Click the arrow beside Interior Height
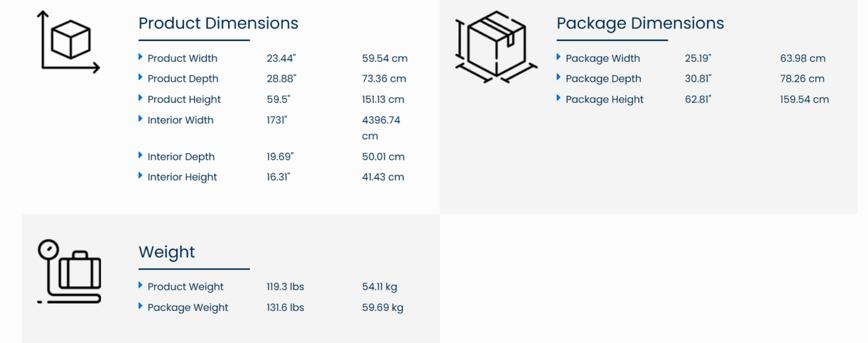Image resolution: width=868 pixels, height=343 pixels. [x=141, y=176]
